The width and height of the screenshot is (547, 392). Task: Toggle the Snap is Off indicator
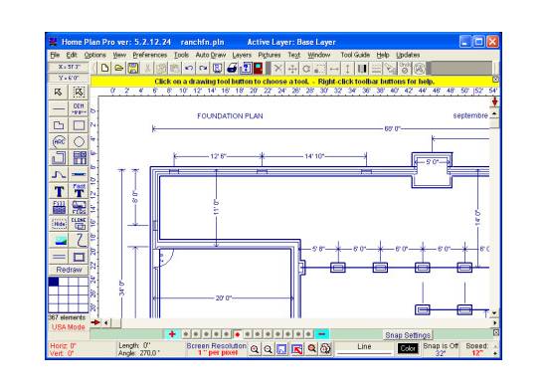click(441, 349)
